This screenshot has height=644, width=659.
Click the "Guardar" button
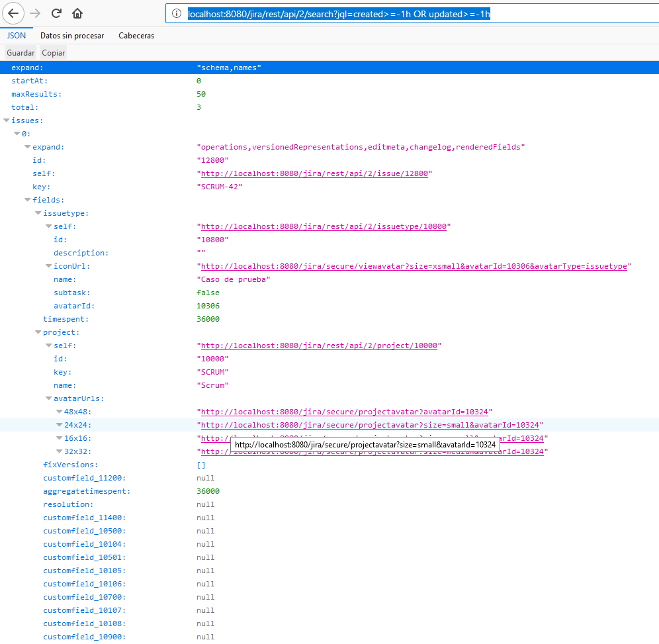tap(20, 52)
